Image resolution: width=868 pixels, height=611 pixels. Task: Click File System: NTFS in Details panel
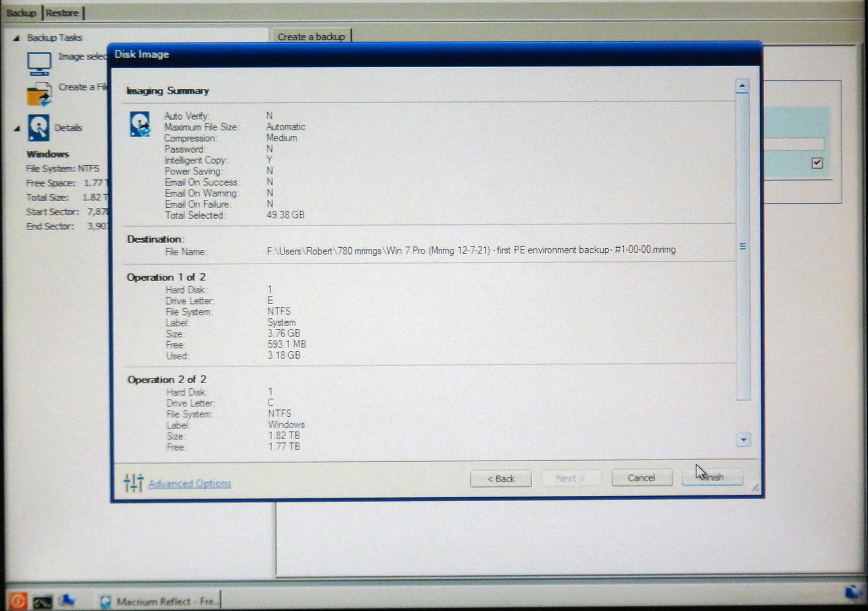[x=63, y=169]
